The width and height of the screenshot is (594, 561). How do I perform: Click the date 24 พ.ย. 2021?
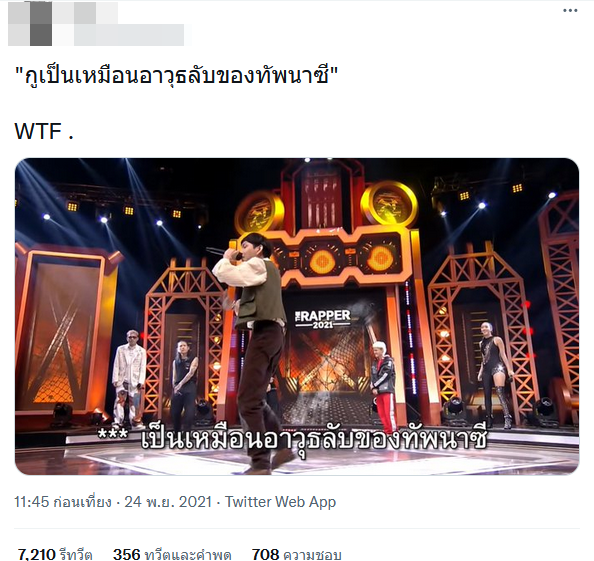point(168,502)
